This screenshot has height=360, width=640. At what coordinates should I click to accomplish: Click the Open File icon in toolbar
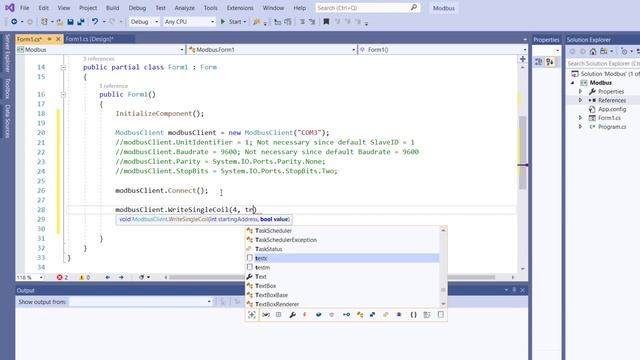(60, 22)
